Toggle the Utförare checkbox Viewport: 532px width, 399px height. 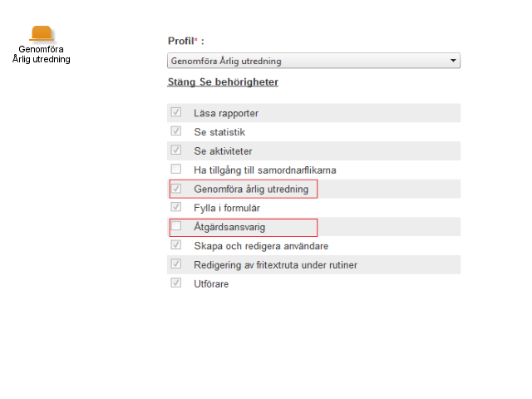[175, 283]
